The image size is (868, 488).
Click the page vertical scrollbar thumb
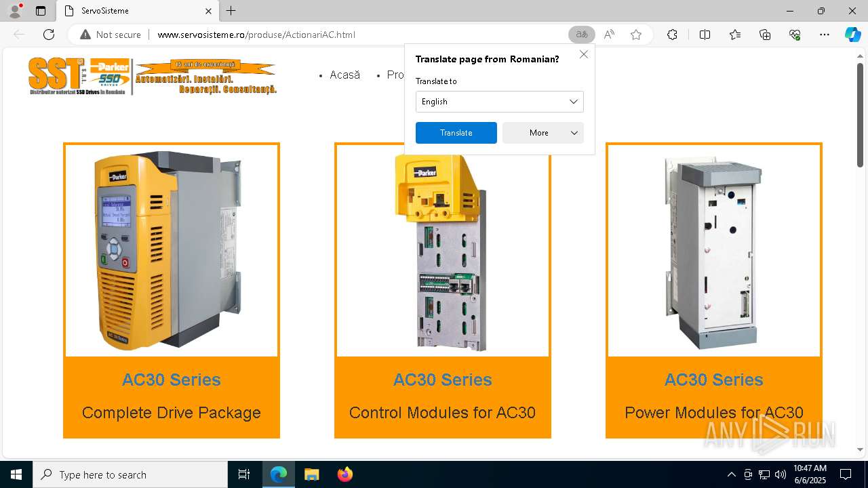tap(860, 115)
